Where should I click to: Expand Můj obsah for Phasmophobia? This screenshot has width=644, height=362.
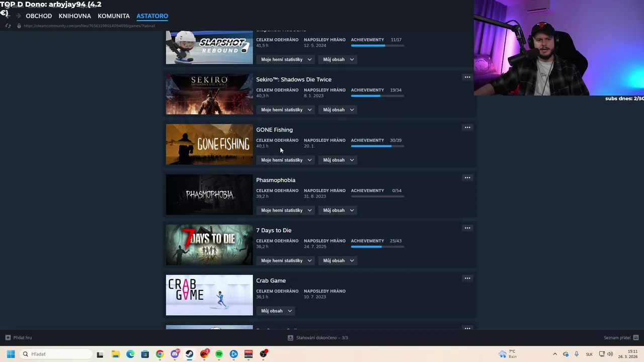(x=339, y=210)
